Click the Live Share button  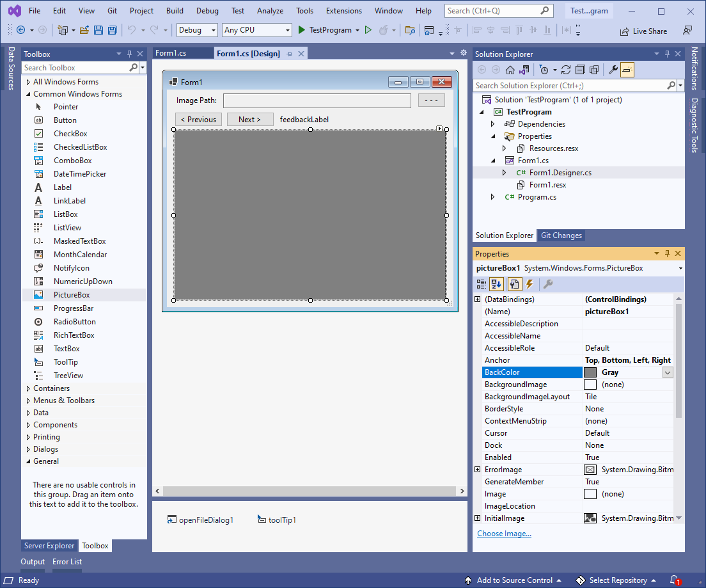[x=644, y=31]
